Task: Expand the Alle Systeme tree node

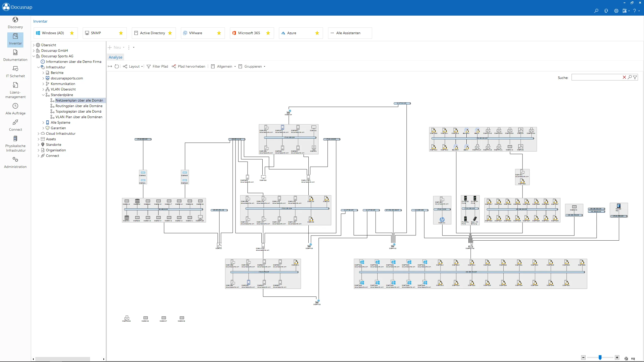Action: pos(43,122)
